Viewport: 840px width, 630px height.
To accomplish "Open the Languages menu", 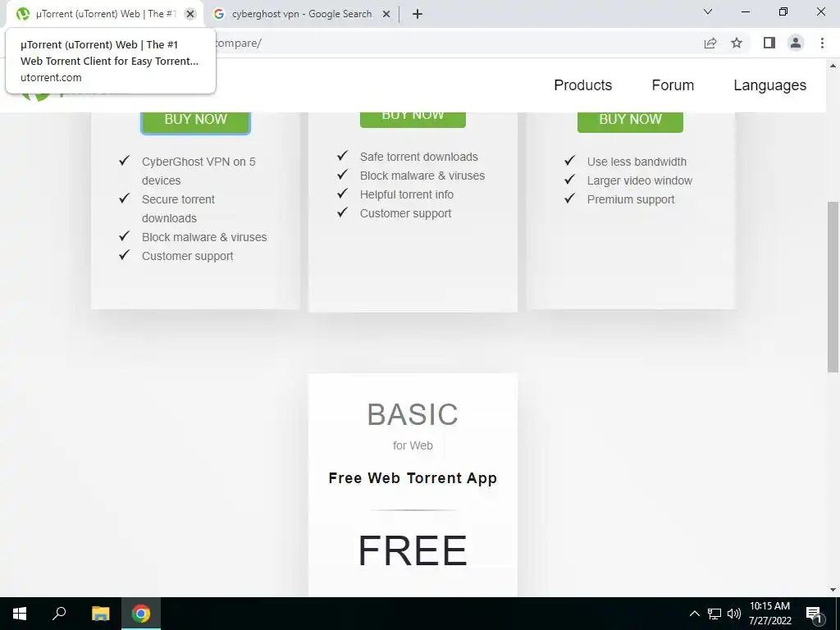I will tap(769, 85).
